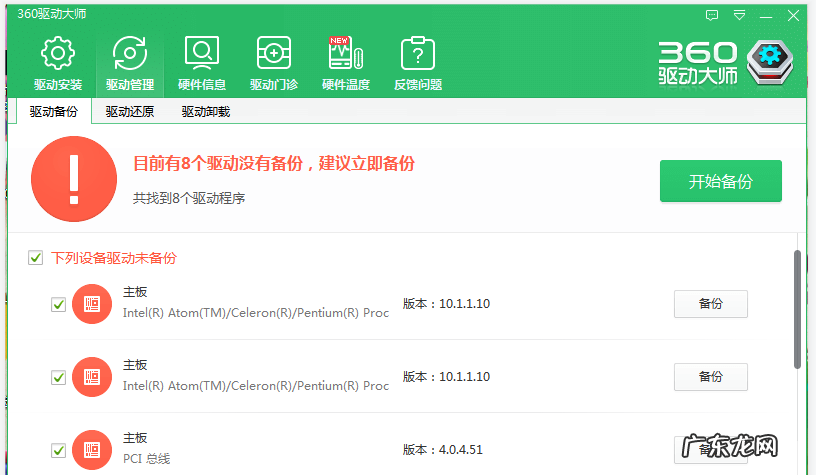
Task: Click the feedback chat bubble icon in title bar
Action: pos(712,16)
